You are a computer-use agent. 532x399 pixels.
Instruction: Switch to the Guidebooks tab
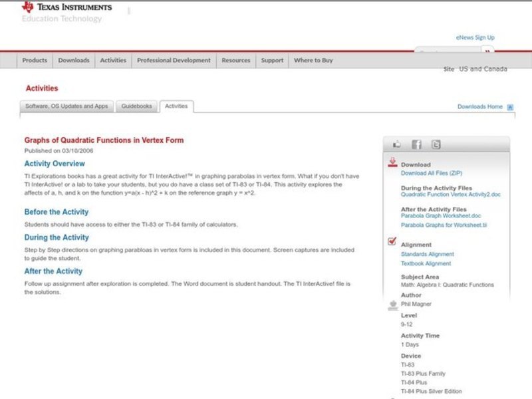coord(137,106)
